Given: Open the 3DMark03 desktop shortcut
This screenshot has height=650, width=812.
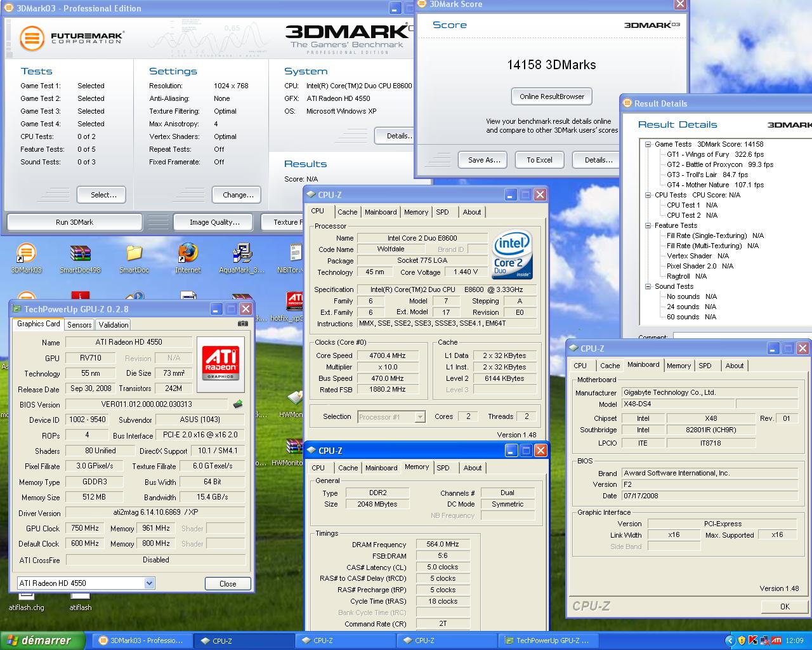Looking at the screenshot, I should click(26, 258).
